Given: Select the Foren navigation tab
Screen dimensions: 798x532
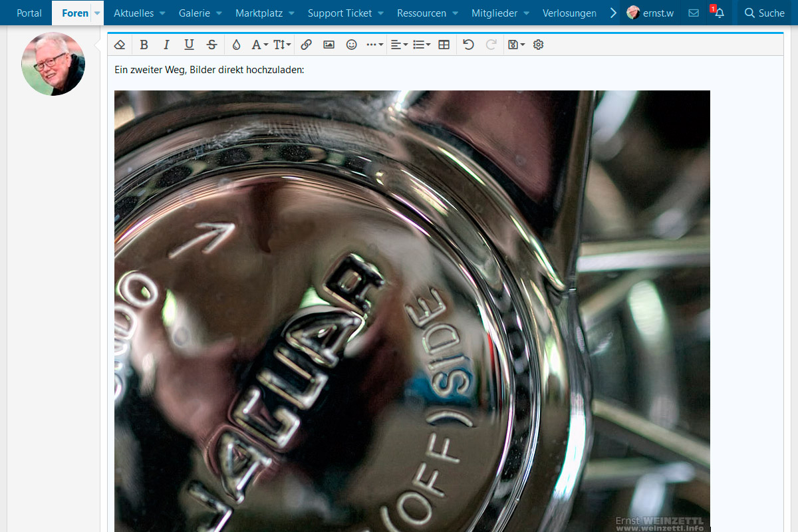Looking at the screenshot, I should click(x=74, y=13).
